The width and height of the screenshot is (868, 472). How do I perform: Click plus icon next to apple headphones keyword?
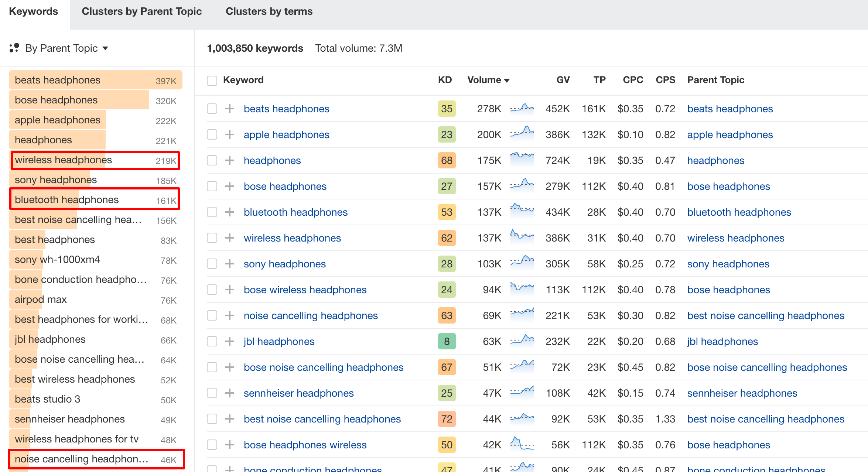(230, 134)
